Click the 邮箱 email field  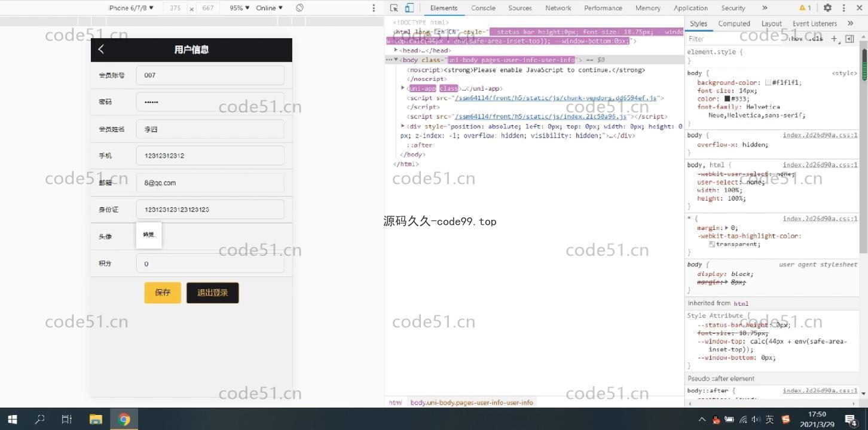[x=210, y=183]
